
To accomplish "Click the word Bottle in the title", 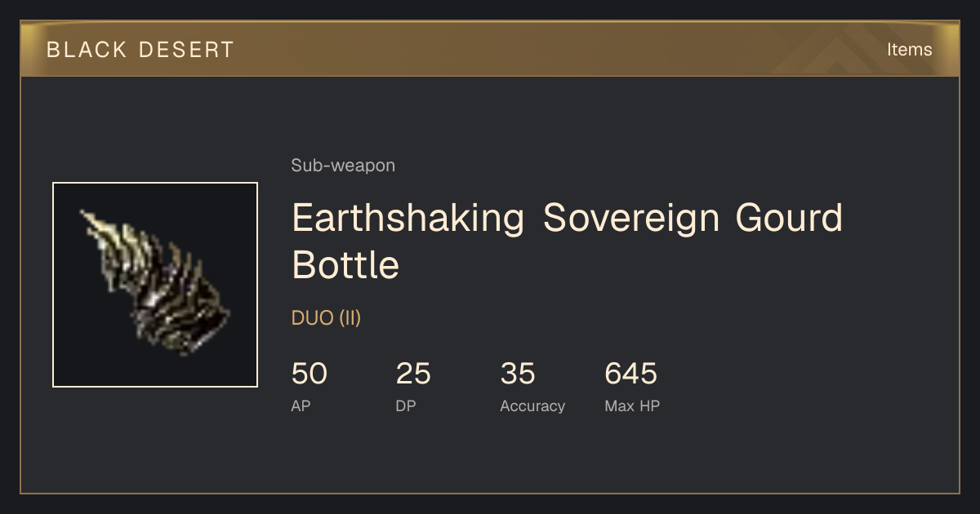I will point(345,265).
